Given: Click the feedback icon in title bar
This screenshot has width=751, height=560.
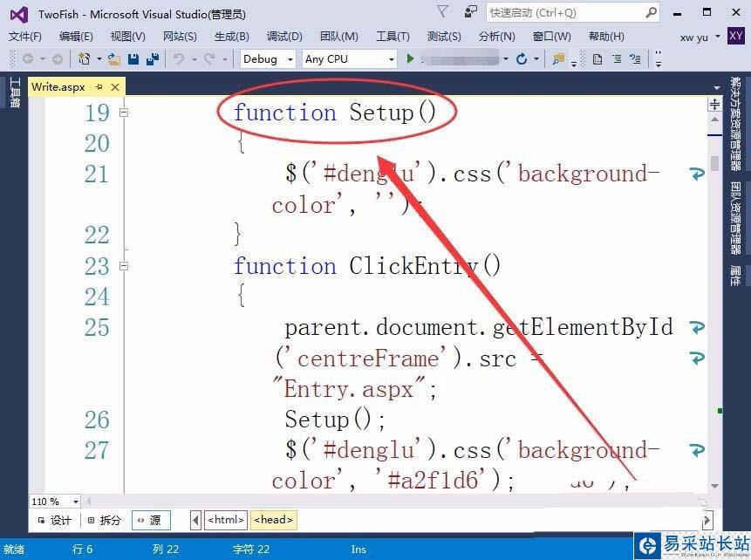Looking at the screenshot, I should (x=471, y=11).
